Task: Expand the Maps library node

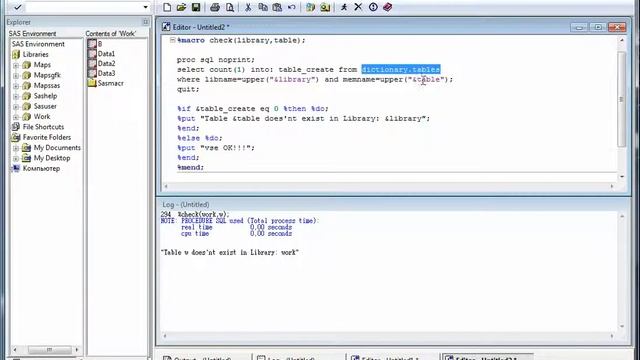Action: click(x=16, y=65)
